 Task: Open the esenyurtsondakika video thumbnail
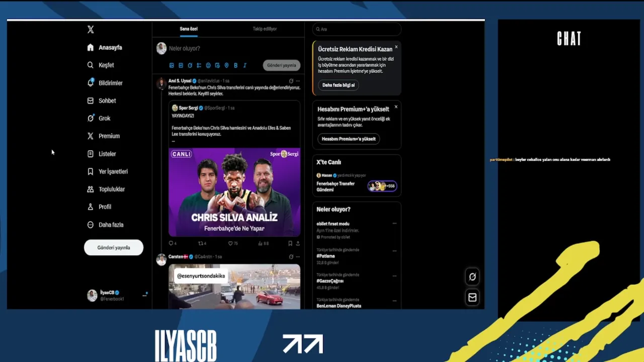pyautogui.click(x=234, y=287)
